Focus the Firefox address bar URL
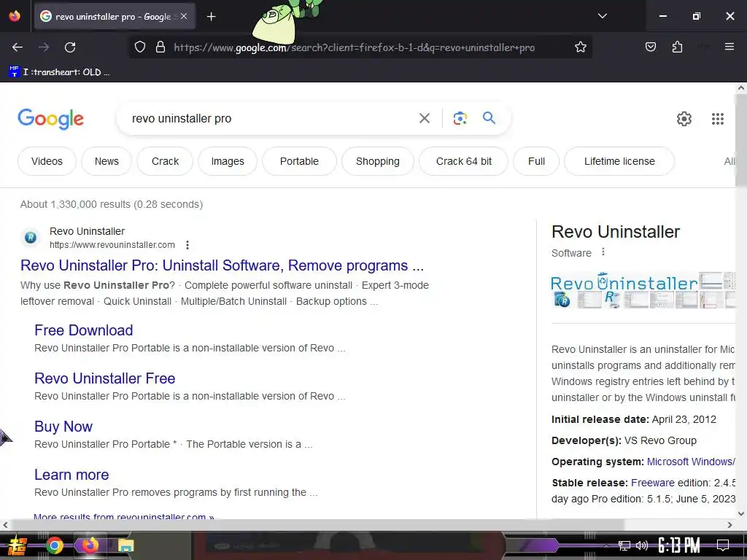747x560 pixels. coord(354,47)
